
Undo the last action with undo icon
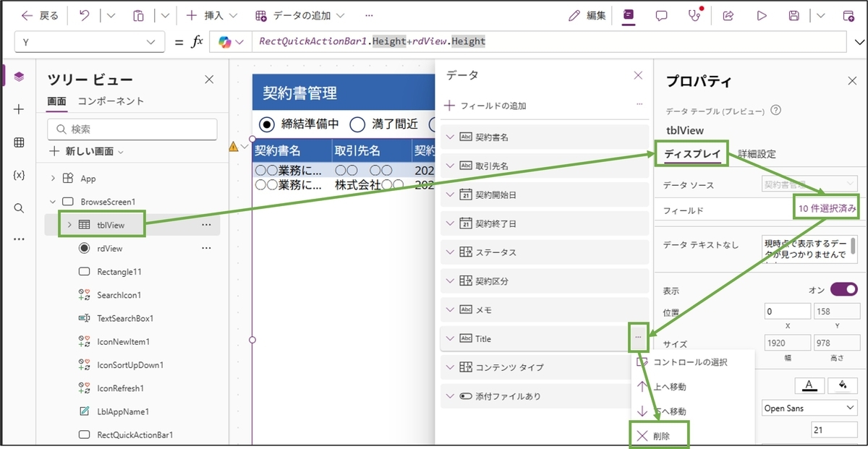pos(85,15)
